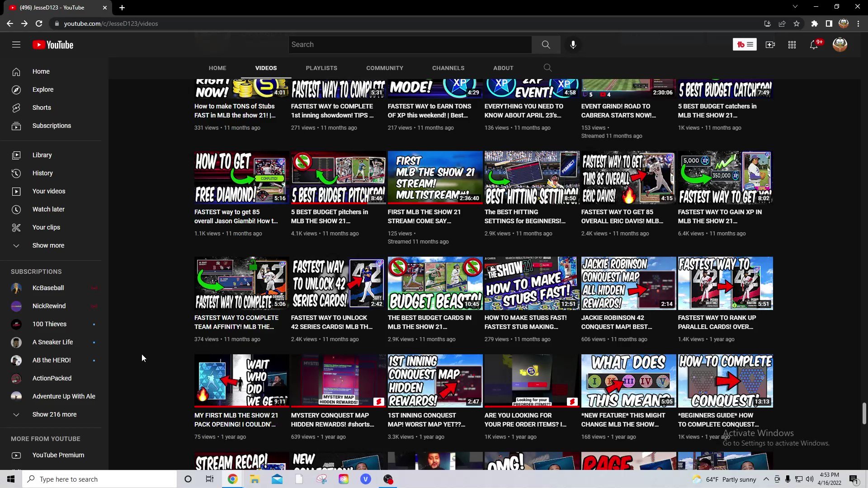Open Task View on the taskbar

pos(210,479)
